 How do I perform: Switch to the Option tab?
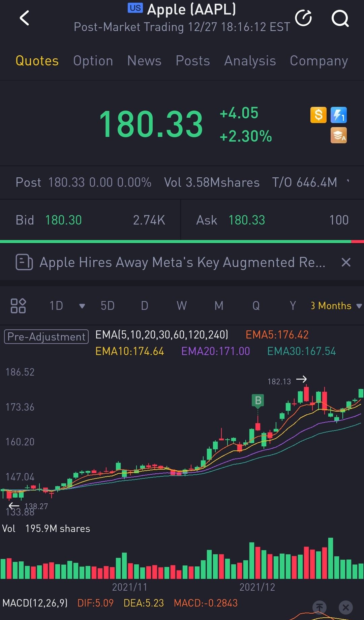pyautogui.click(x=93, y=61)
